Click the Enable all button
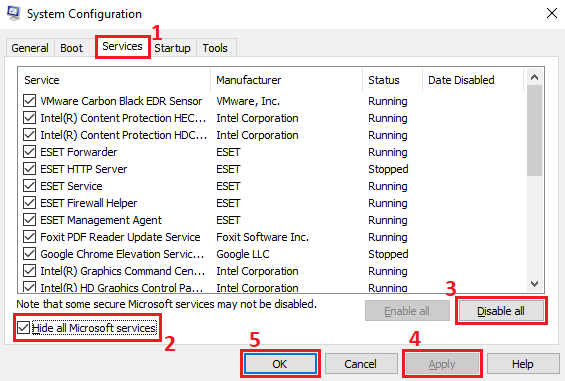Viewport: 565px width, 381px height. pos(407,311)
